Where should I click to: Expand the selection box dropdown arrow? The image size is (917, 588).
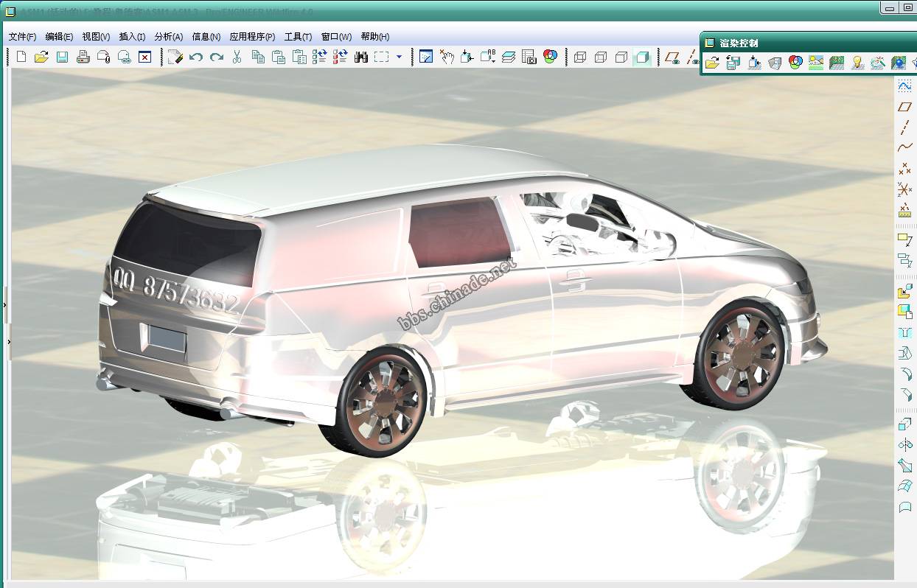click(x=400, y=57)
